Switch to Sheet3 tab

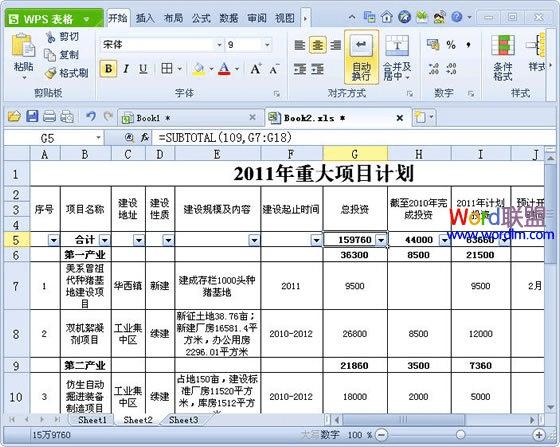point(184,420)
